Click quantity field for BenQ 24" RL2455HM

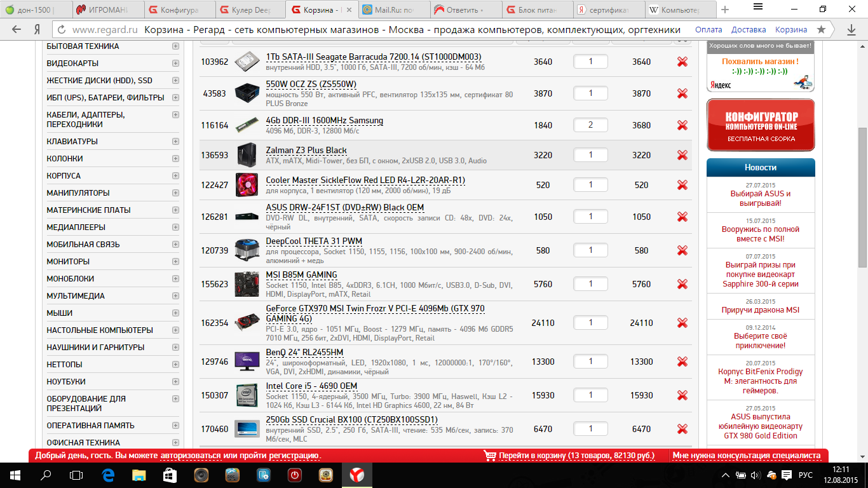point(590,362)
